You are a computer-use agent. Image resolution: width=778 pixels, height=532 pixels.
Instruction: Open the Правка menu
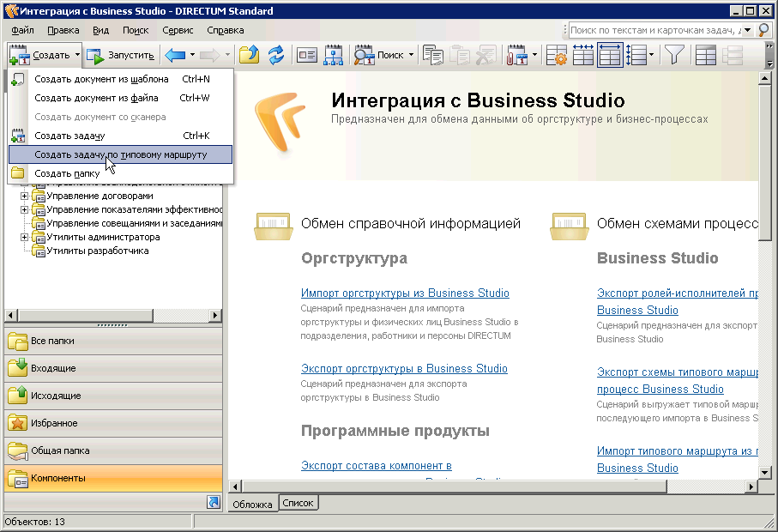[x=63, y=30]
